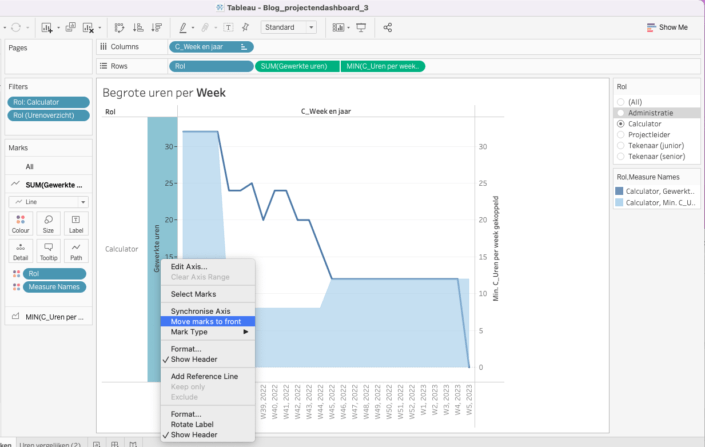Click the Swap Rows and Columns icon
The image size is (705, 447).
(x=118, y=27)
